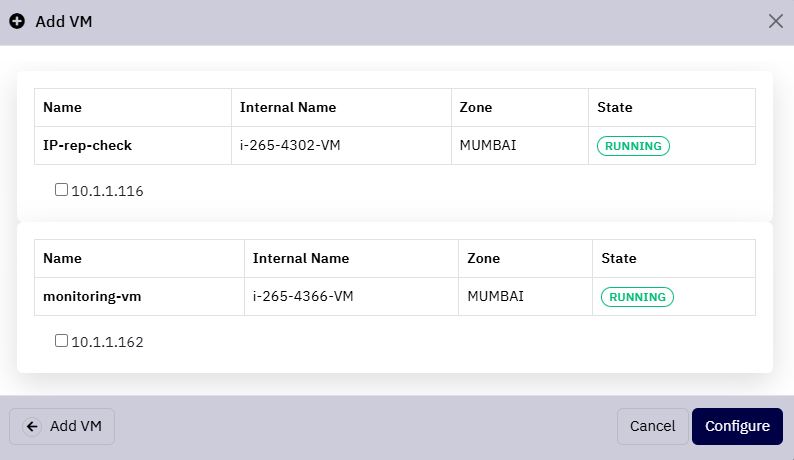Click the State column header in first table
Screen dimensions: 794x460
click(x=615, y=107)
